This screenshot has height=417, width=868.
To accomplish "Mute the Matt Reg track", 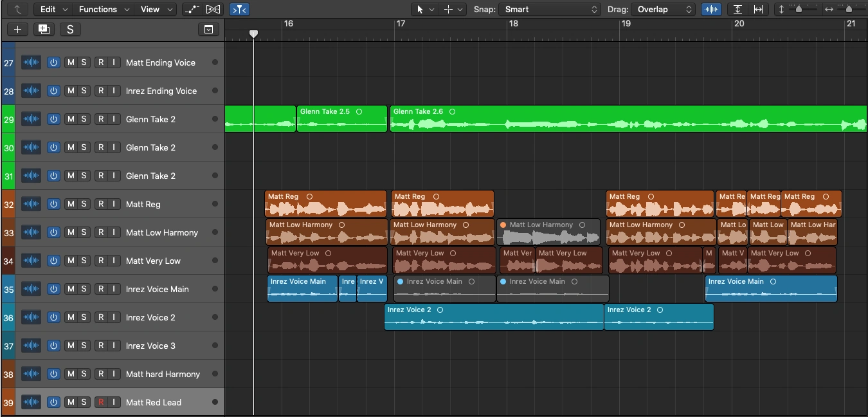I will pyautogui.click(x=71, y=204).
